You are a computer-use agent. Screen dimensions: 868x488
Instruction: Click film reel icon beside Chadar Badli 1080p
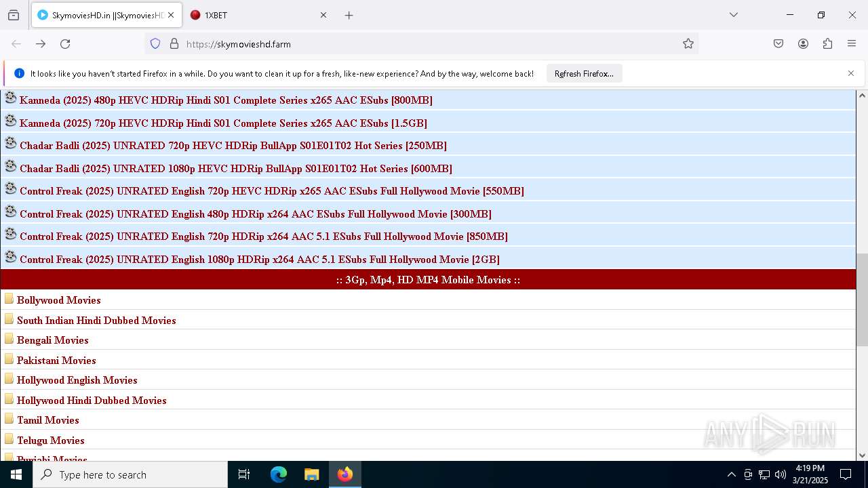[x=10, y=166]
